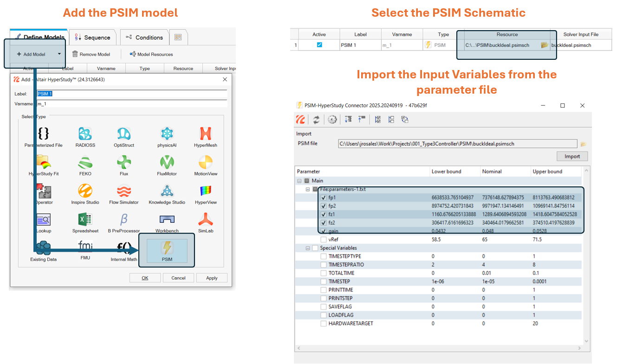Uncheck the fz1 parameter

324,214
